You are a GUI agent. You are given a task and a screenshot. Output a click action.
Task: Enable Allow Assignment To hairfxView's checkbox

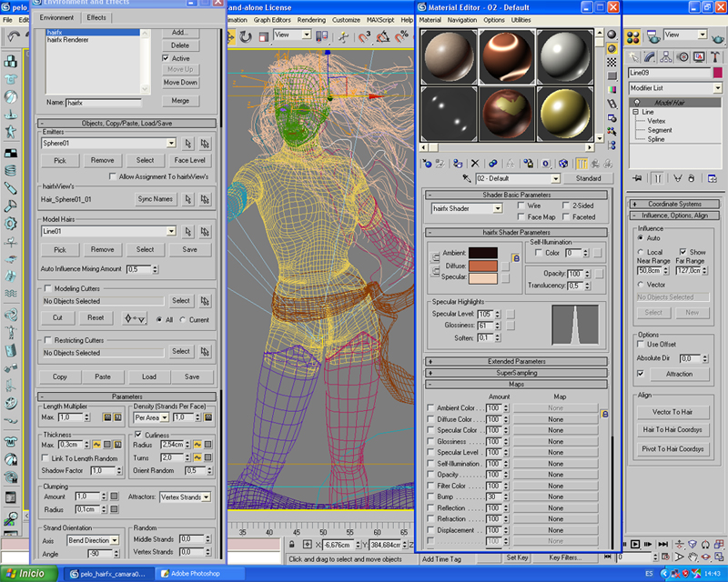pos(112,176)
